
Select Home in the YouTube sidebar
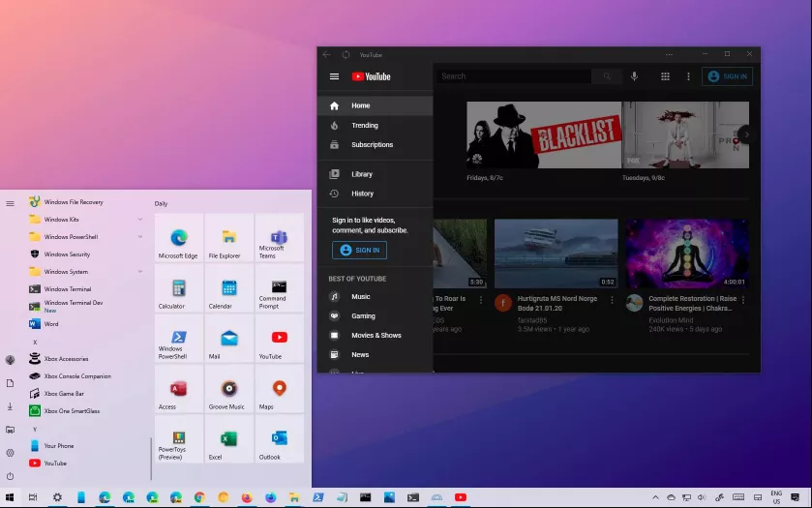[x=375, y=105]
